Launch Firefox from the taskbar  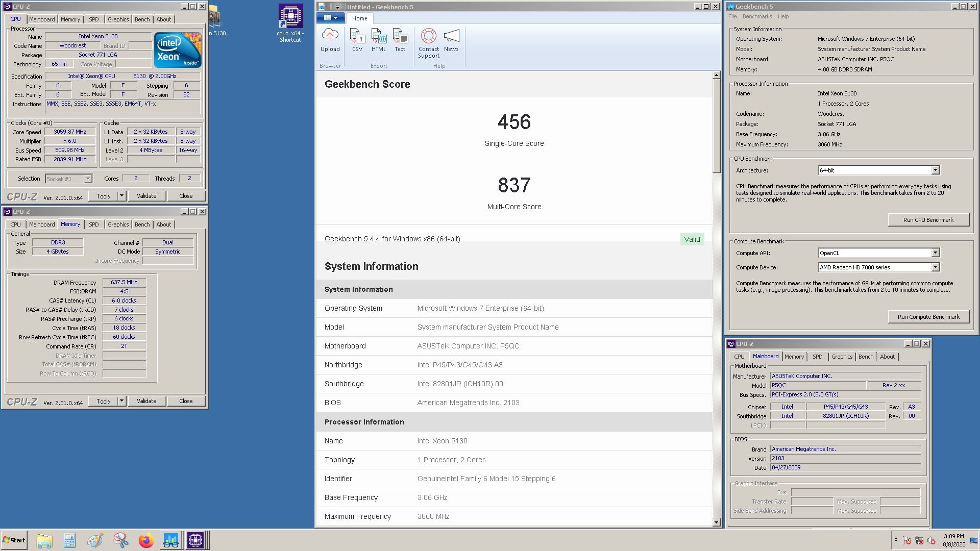[x=146, y=540]
